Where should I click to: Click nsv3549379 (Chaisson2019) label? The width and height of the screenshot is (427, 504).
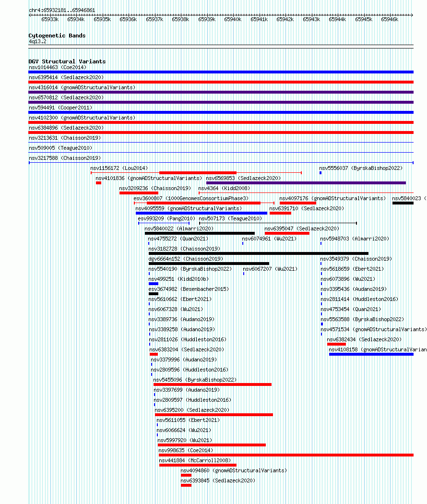(356, 259)
